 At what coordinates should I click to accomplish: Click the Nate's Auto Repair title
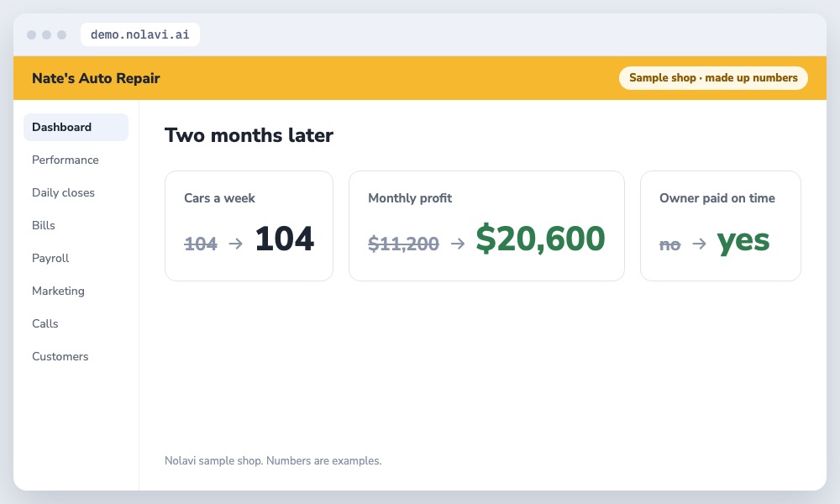tap(96, 78)
